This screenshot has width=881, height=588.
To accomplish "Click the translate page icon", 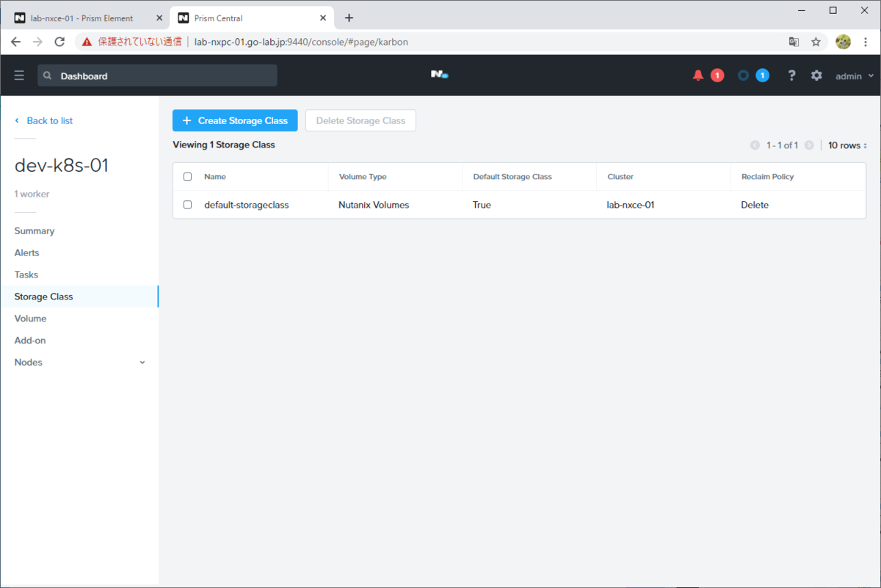I will (794, 42).
